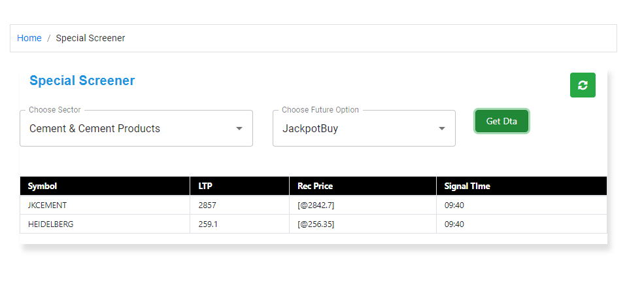Screen dimensions: 644x282
Task: Click the JackpotBuy dropdown arrow
Action: [x=442, y=129]
